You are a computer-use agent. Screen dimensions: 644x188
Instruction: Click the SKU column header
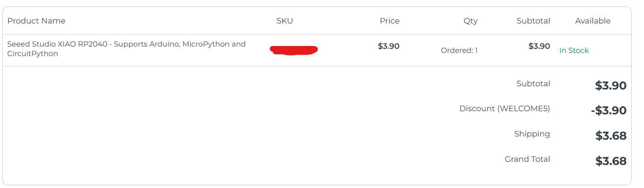pos(285,21)
